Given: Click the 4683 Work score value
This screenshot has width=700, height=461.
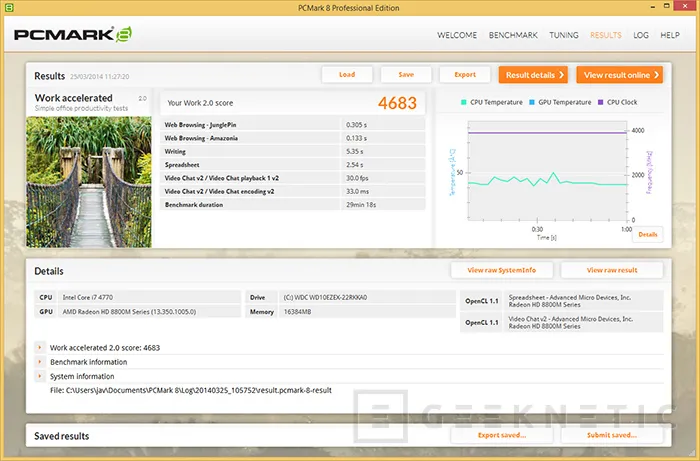Looking at the screenshot, I should [x=397, y=103].
